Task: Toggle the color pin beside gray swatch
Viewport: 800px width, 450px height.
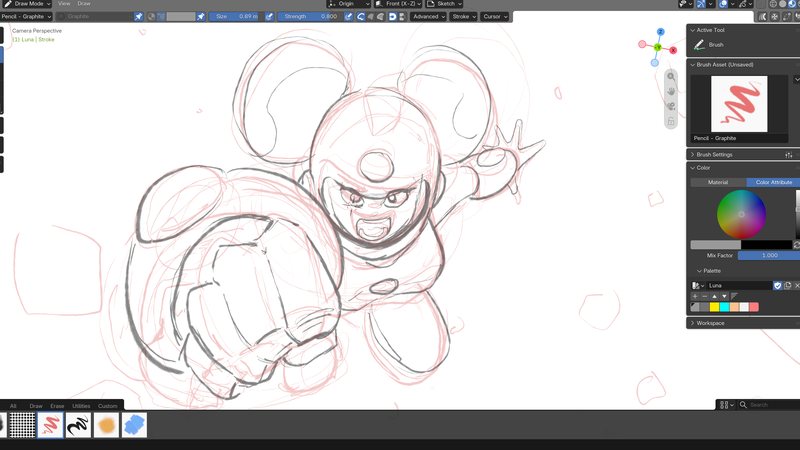Action: point(201,16)
